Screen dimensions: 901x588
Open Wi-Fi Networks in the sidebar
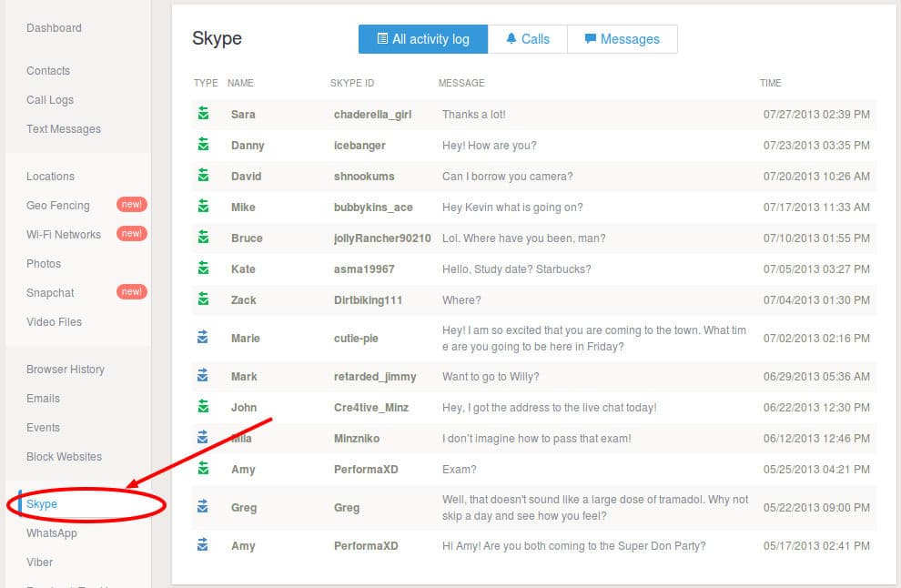[x=64, y=235]
